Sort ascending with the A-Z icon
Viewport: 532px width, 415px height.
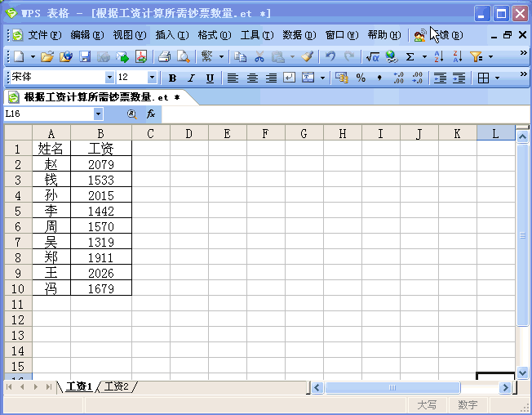[x=438, y=57]
